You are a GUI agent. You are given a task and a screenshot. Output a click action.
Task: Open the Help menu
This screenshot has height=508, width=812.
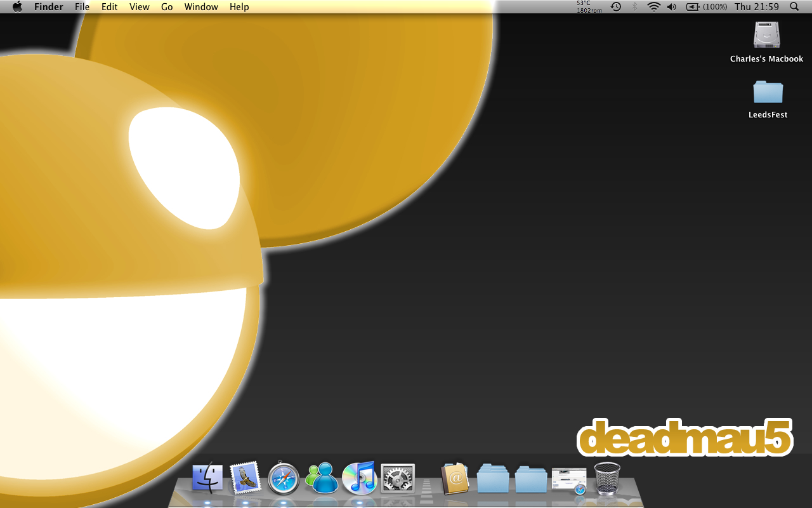coord(239,7)
